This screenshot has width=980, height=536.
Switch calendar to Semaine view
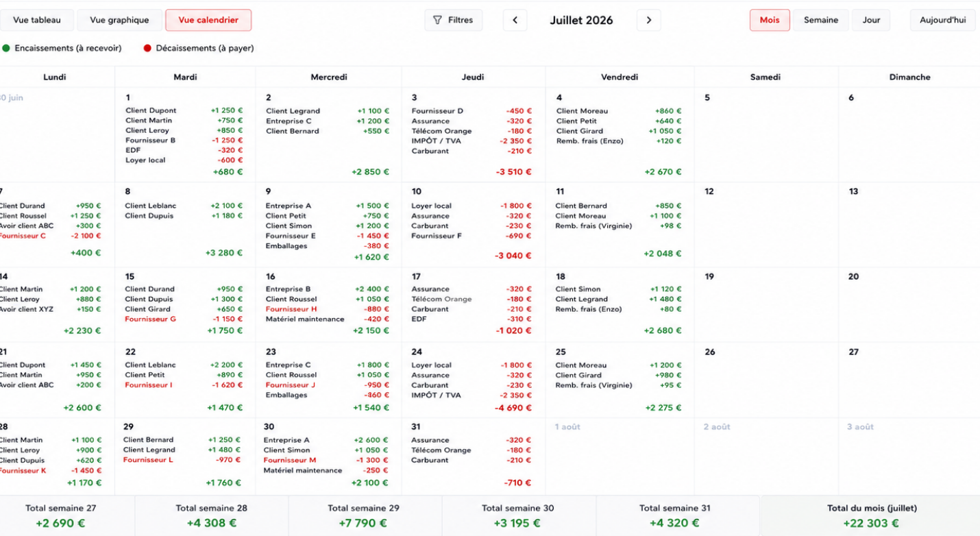pos(821,21)
